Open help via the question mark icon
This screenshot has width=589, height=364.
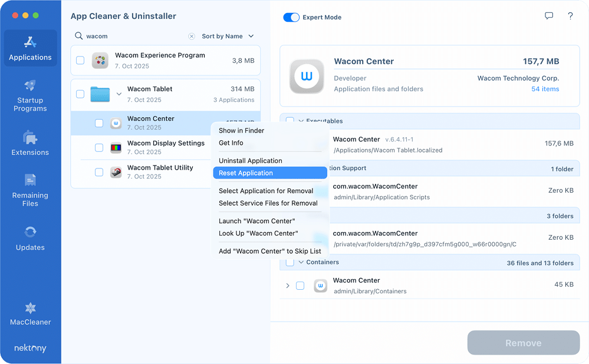coord(570,16)
